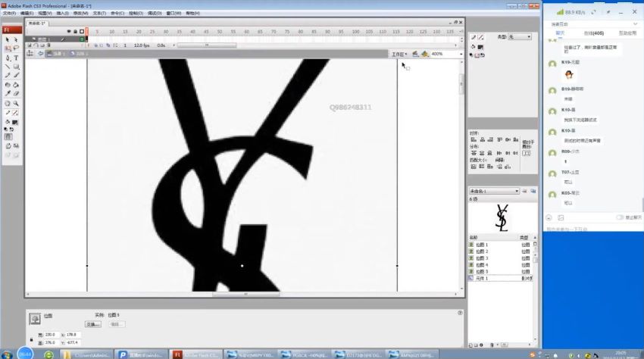The width and height of the screenshot is (644, 359).
Task: Select the Pen tool
Action: pos(8,58)
